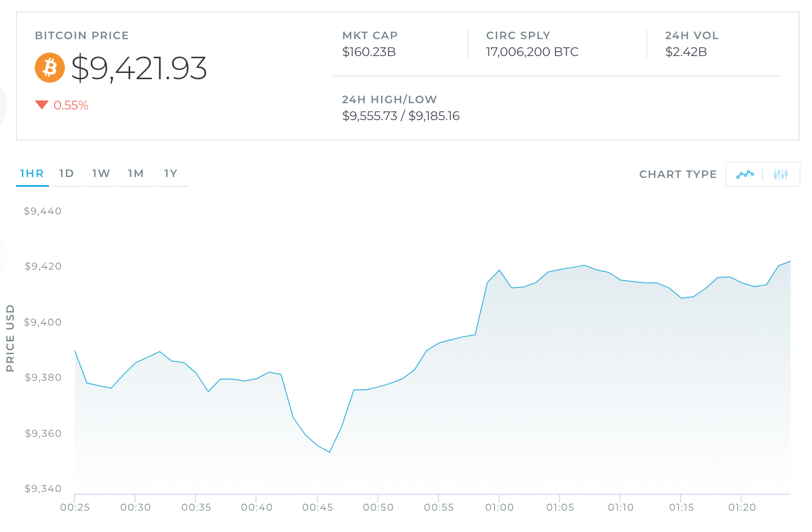Click the 01:00 time axis label
The image size is (812, 532).
pyautogui.click(x=499, y=508)
